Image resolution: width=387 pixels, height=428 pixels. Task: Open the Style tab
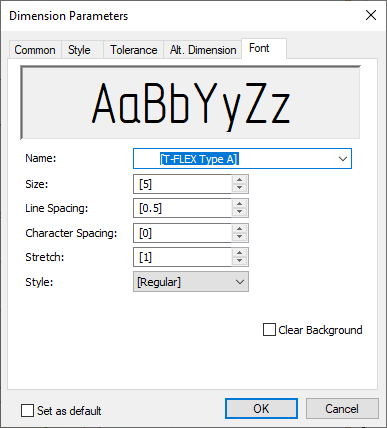click(82, 50)
